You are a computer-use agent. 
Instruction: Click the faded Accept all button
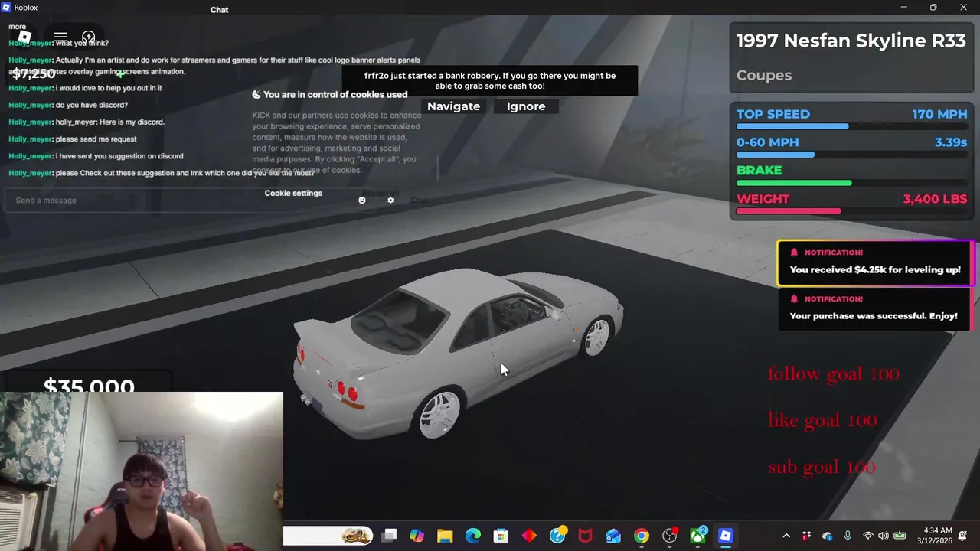coord(380,194)
